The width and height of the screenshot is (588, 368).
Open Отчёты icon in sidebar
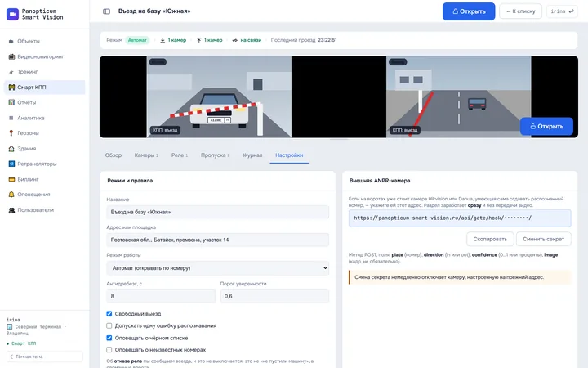click(11, 102)
